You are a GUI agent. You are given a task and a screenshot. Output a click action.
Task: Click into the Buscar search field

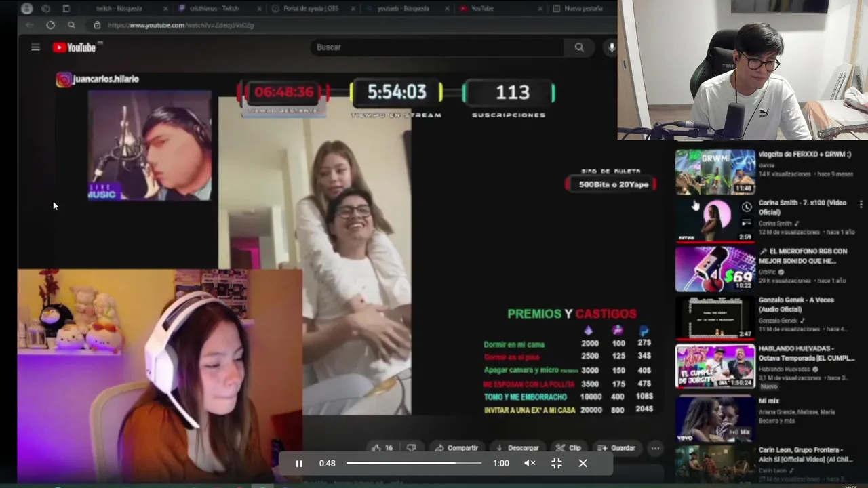437,47
